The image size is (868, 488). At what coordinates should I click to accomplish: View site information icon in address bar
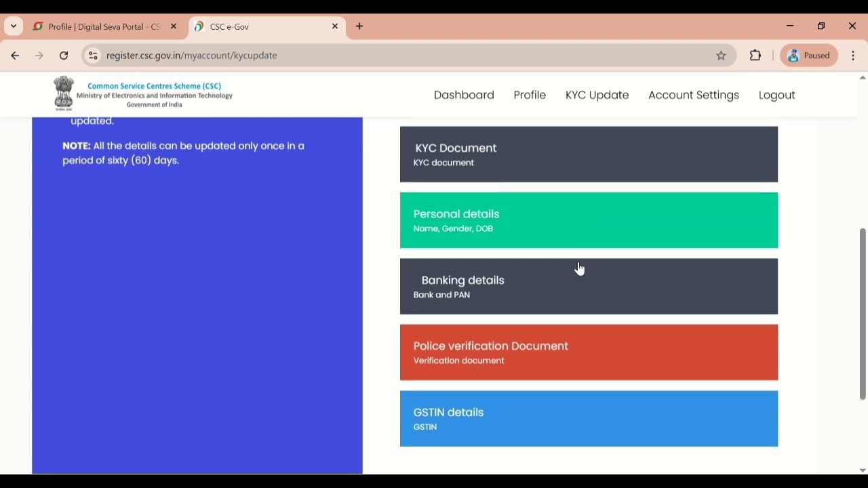pos(94,56)
